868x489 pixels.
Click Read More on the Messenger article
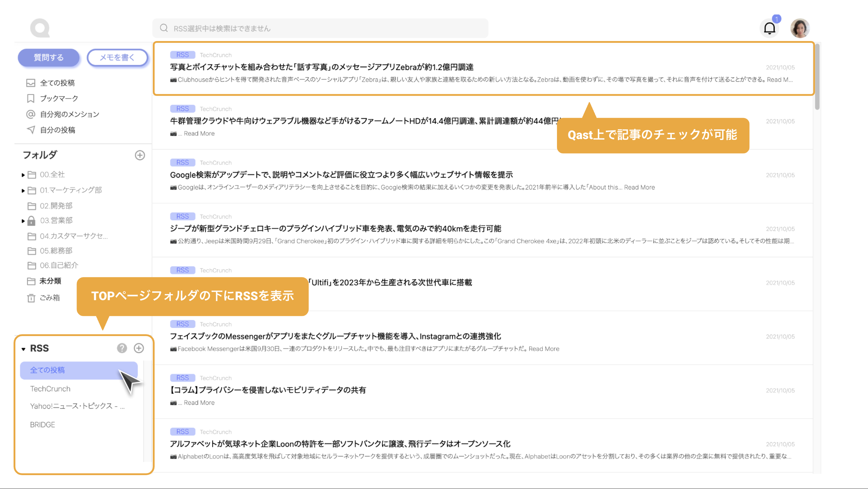[544, 349]
